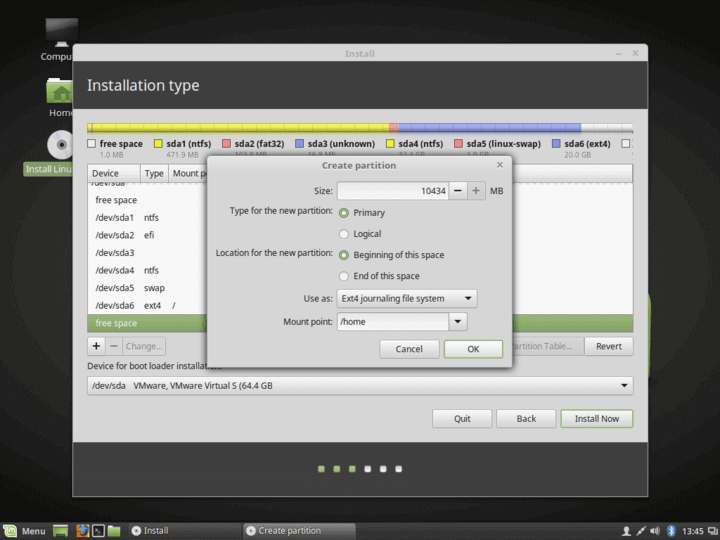
Task: Select the Primary partition type
Action: 344,213
